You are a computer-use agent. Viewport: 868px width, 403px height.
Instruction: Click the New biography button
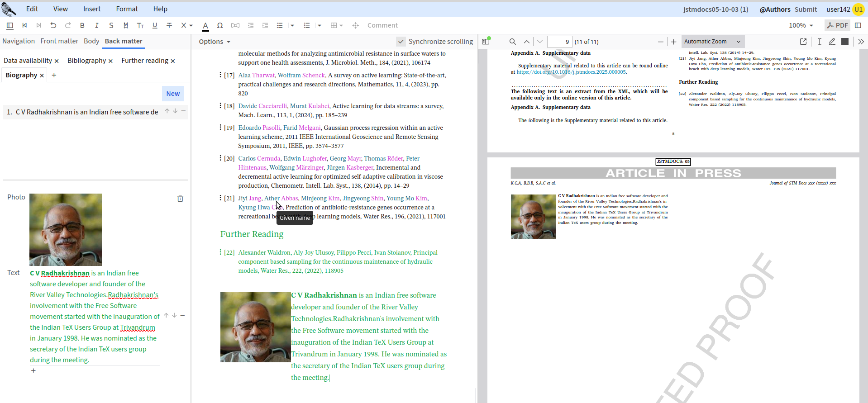coord(173,94)
